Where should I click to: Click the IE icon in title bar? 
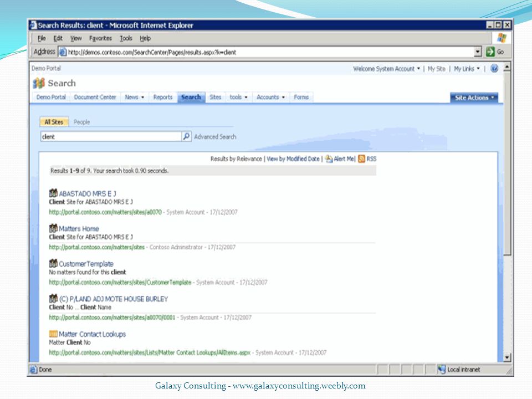(33, 25)
